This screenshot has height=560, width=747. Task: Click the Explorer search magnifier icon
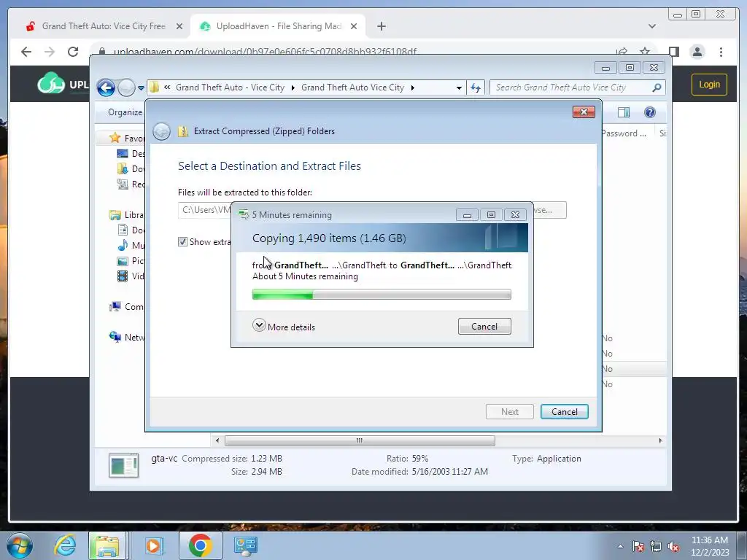point(657,87)
